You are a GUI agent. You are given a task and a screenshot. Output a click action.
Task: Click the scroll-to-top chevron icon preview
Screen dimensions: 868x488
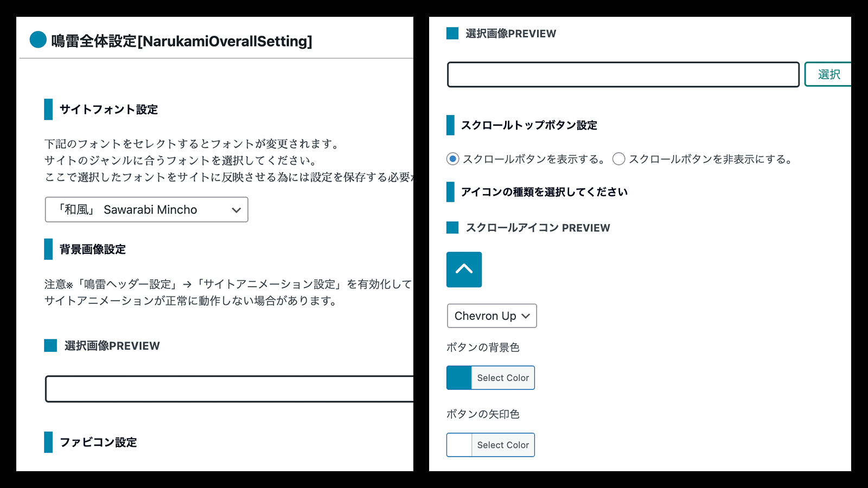tap(464, 269)
